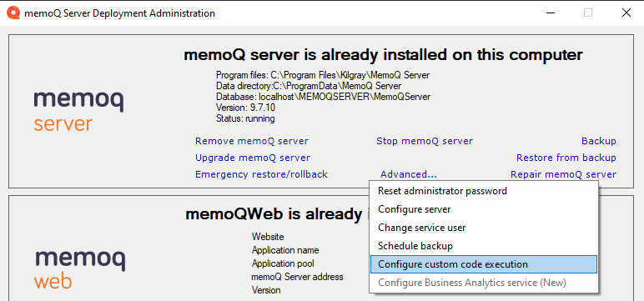Click the Backup link

click(599, 141)
